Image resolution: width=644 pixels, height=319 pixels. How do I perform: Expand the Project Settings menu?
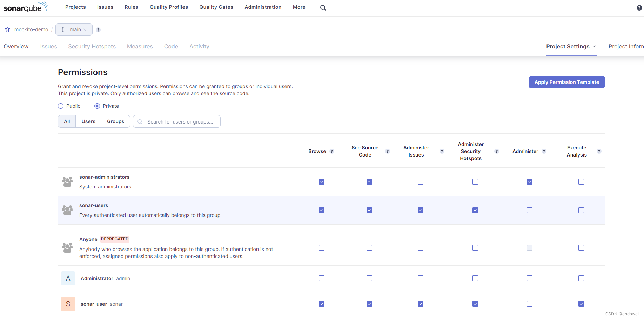pyautogui.click(x=571, y=47)
